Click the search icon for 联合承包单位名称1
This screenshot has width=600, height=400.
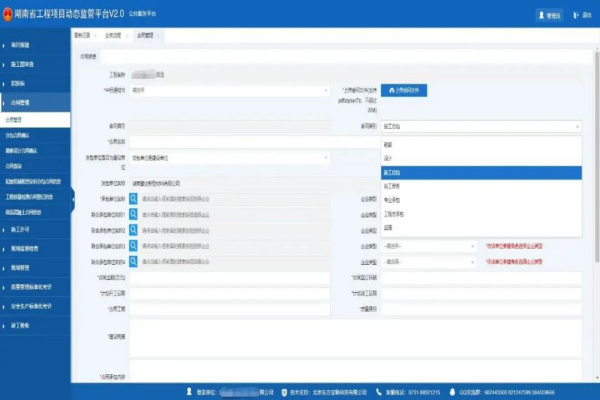133,214
